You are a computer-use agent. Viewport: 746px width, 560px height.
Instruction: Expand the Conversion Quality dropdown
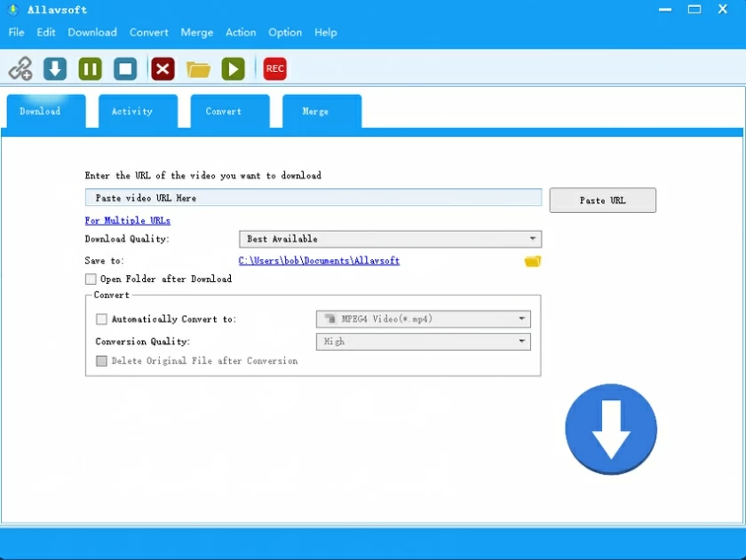423,342
